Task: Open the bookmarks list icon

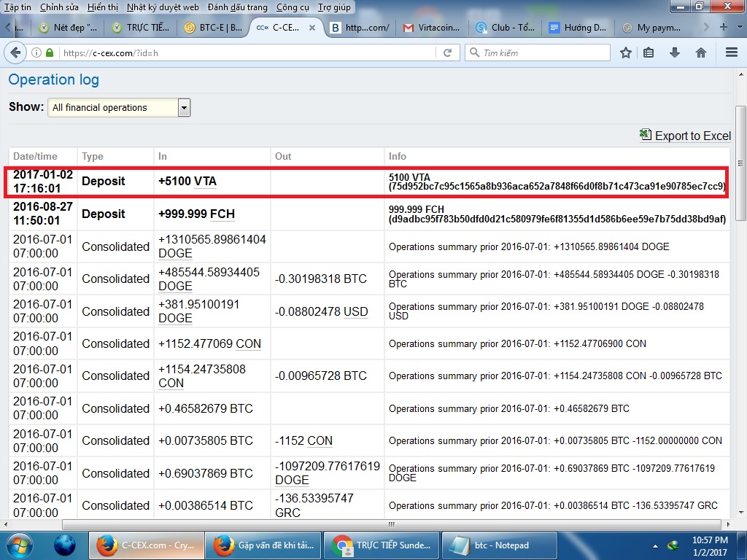Action: click(649, 52)
